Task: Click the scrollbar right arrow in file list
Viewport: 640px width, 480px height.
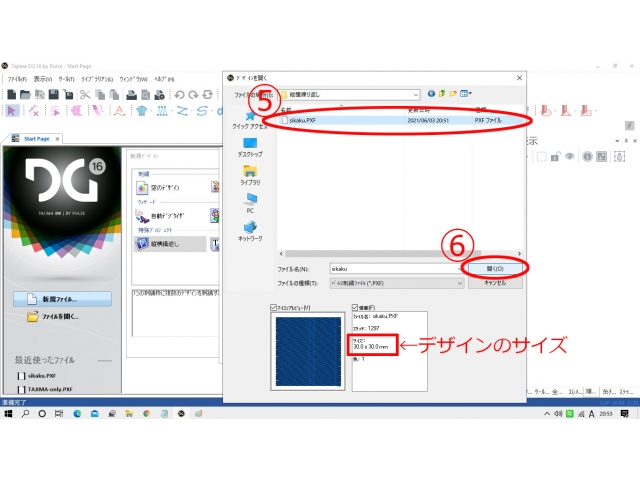Action: pos(519,253)
